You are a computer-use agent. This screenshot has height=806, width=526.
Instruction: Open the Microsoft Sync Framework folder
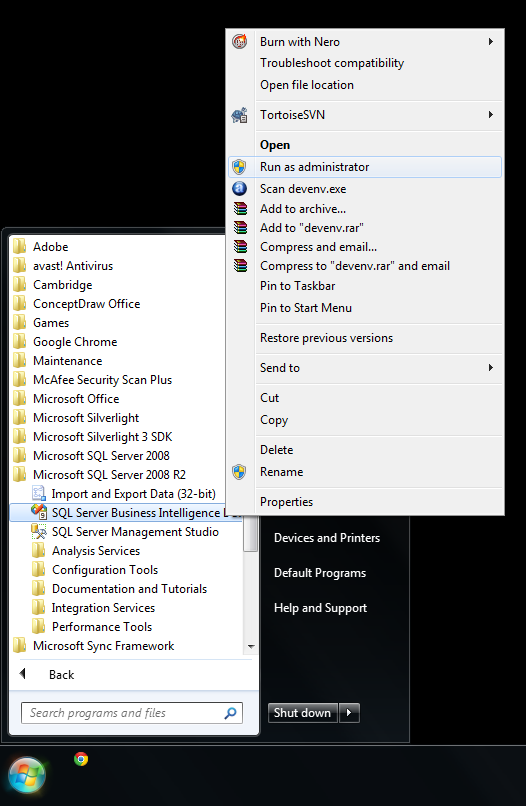(103, 646)
